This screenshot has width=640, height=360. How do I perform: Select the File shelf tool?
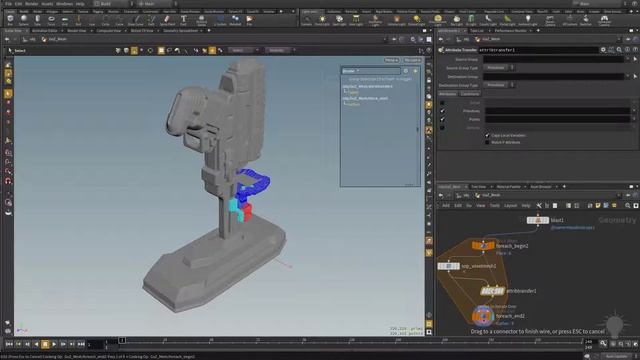pos(249,20)
